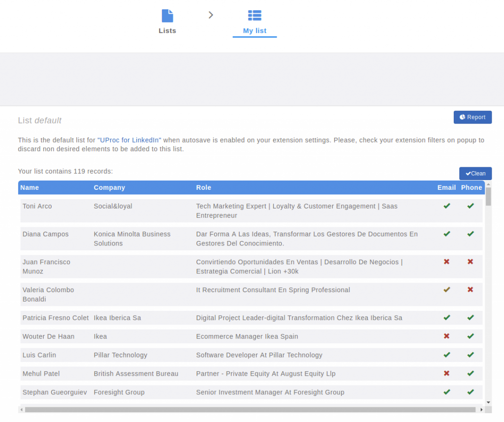Image resolution: width=504 pixels, height=422 pixels.
Task: Click the horizontal scrollbar right arrow
Action: [480, 409]
